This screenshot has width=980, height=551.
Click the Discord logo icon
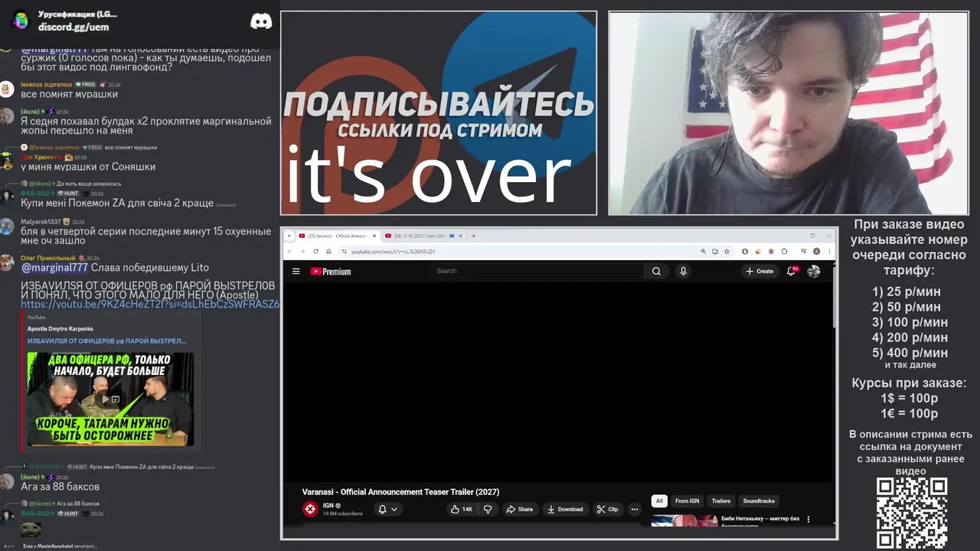tap(261, 21)
